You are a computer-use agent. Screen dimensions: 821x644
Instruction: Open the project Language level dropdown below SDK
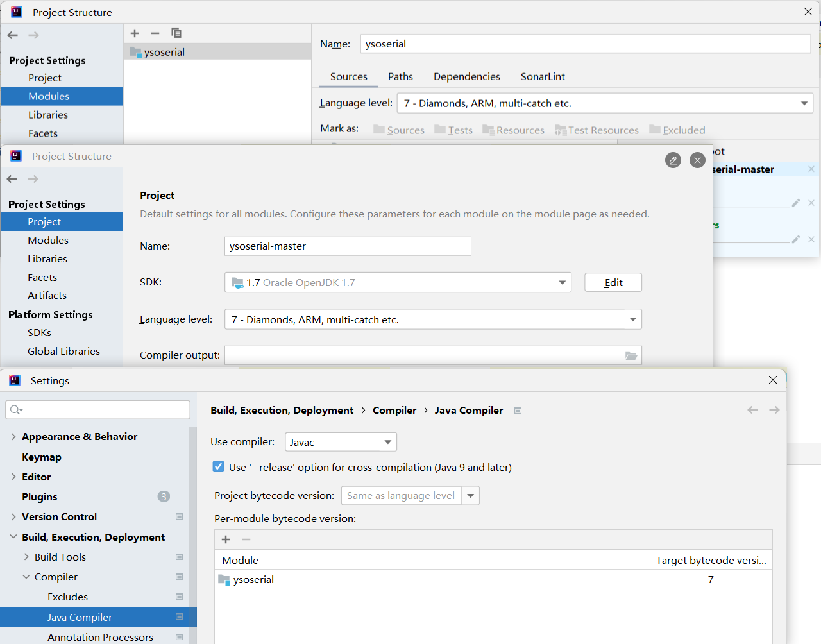(433, 319)
